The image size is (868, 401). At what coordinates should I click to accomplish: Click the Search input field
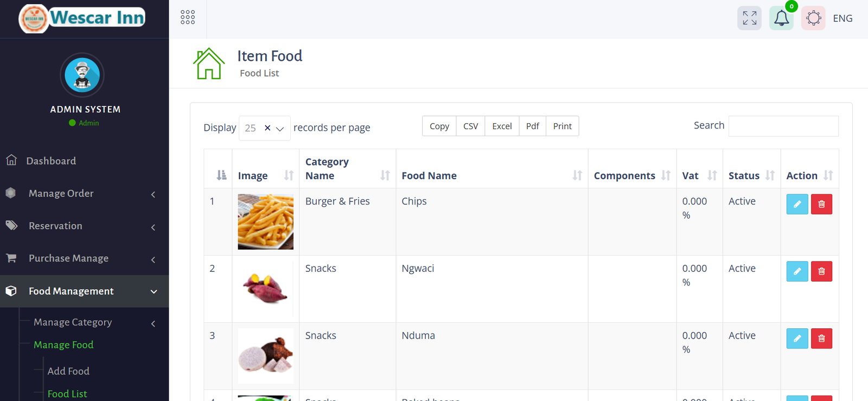(783, 126)
